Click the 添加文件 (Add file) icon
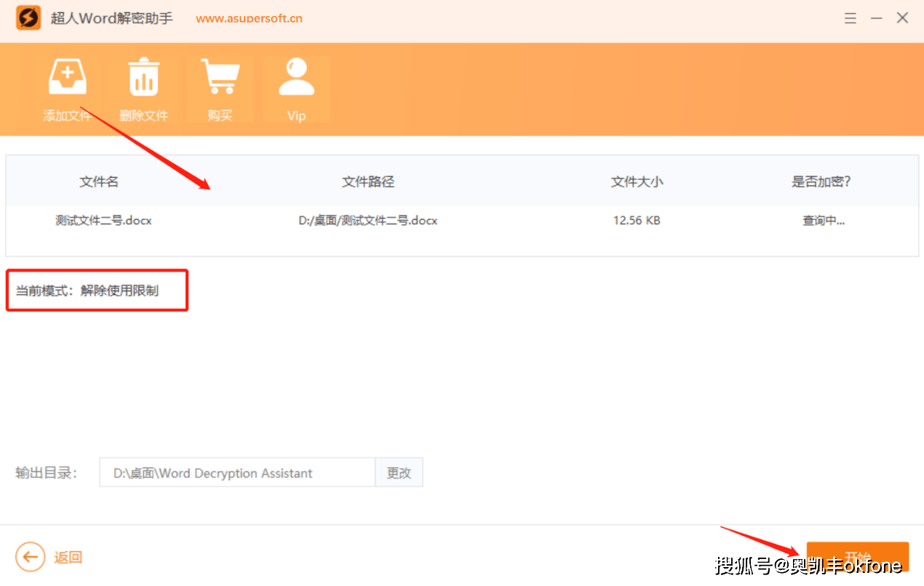The height and width of the screenshot is (586, 924). pyautogui.click(x=67, y=78)
